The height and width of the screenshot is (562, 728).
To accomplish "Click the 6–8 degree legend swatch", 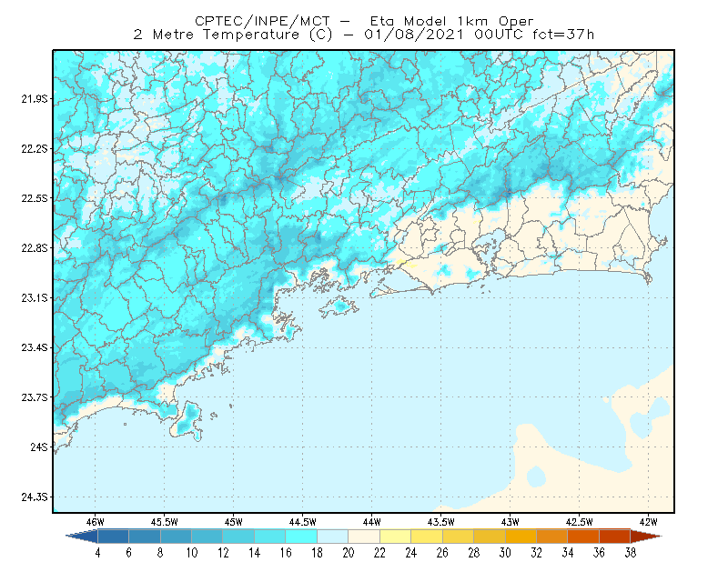I will tap(145, 536).
